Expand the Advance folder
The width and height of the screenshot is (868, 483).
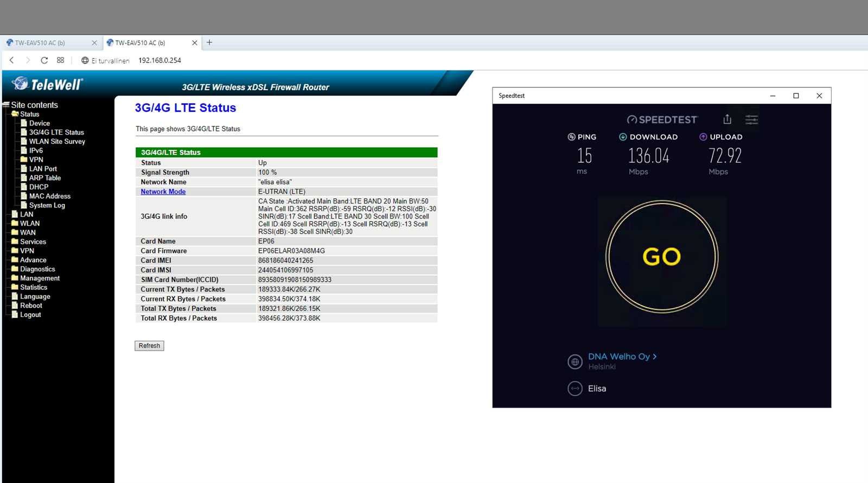click(x=33, y=260)
